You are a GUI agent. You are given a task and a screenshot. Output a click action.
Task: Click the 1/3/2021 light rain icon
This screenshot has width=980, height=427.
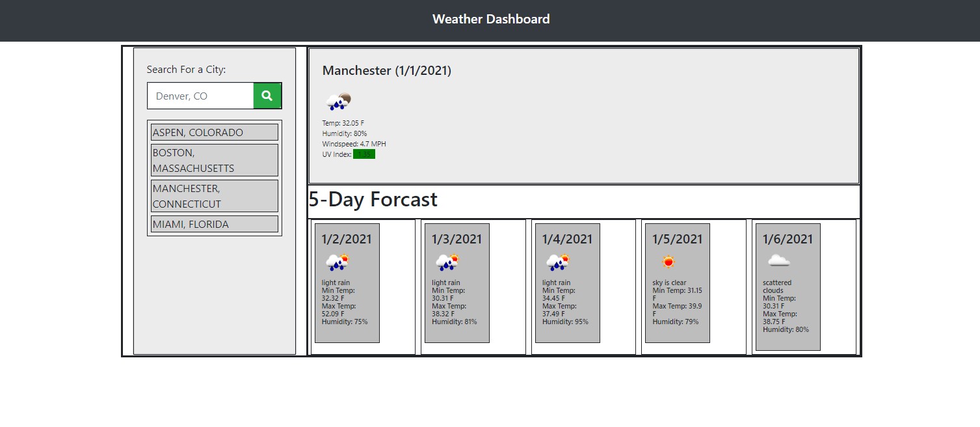click(447, 262)
